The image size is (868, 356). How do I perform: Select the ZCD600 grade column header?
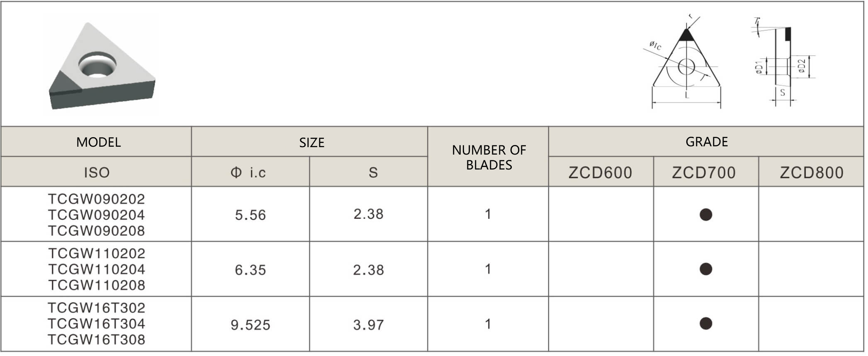[600, 172]
